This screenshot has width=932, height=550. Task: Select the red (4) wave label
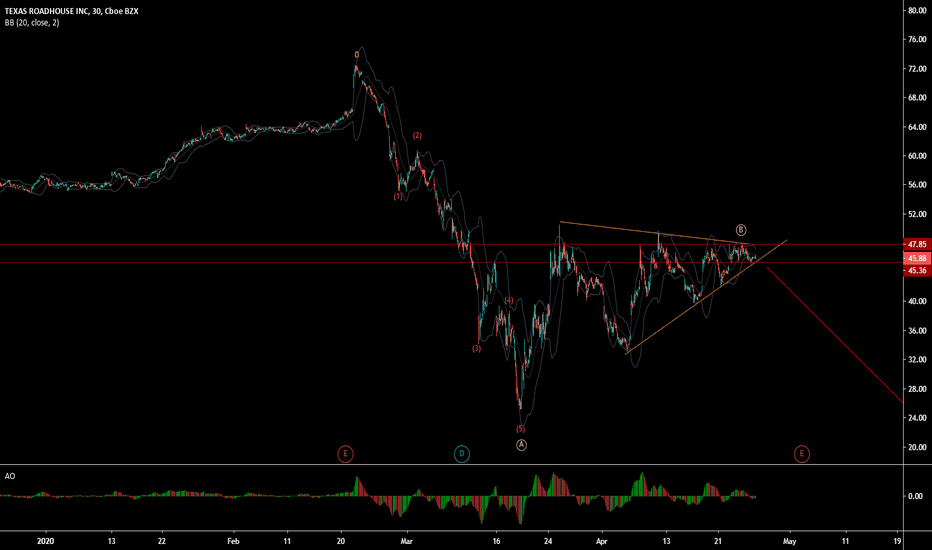click(x=509, y=301)
